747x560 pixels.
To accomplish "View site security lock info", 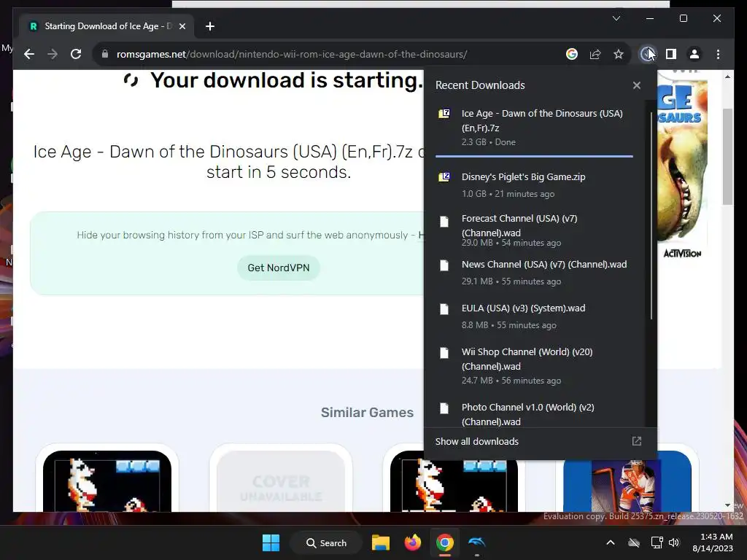I will [105, 54].
